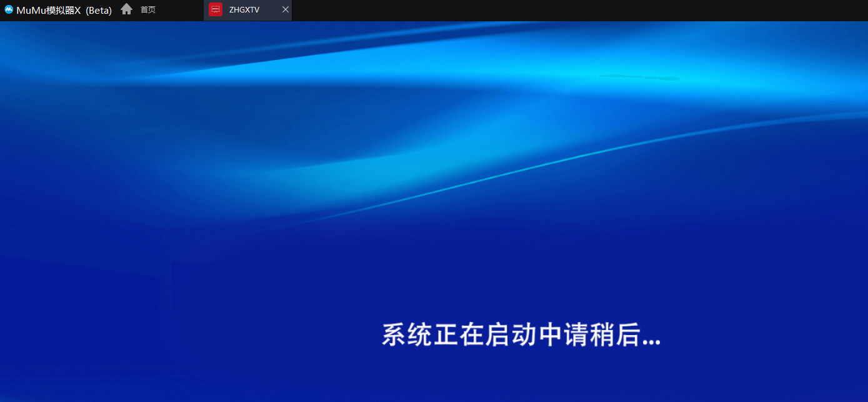The width and height of the screenshot is (868, 402).
Task: Close the ZHGXTV tab
Action: pyautogui.click(x=286, y=9)
